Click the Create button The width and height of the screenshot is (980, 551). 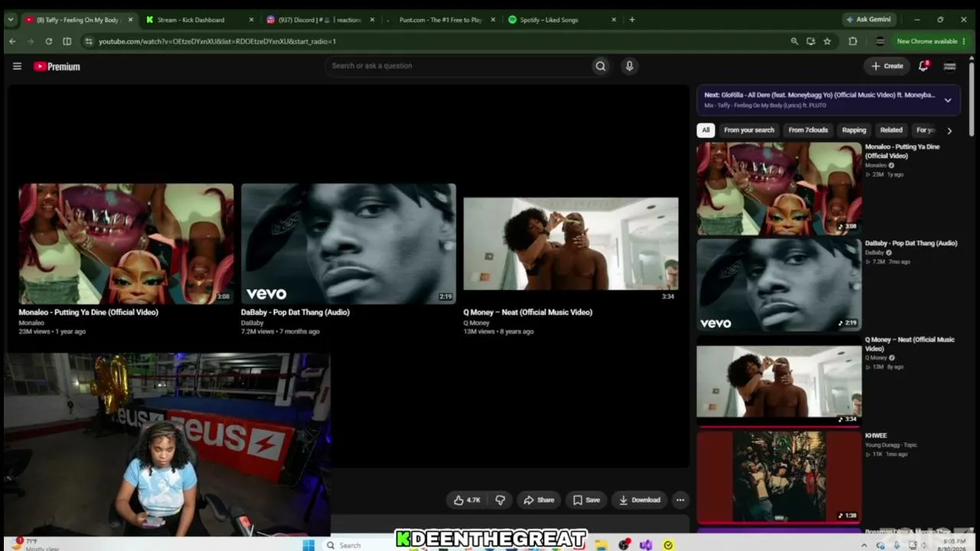pyautogui.click(x=887, y=66)
